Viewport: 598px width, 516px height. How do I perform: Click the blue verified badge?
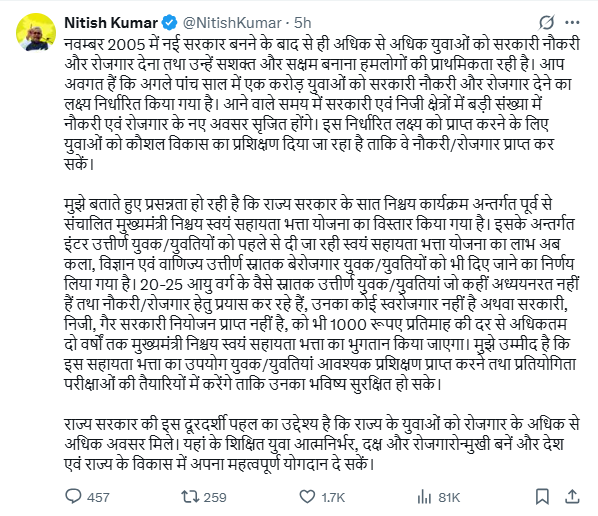(169, 23)
